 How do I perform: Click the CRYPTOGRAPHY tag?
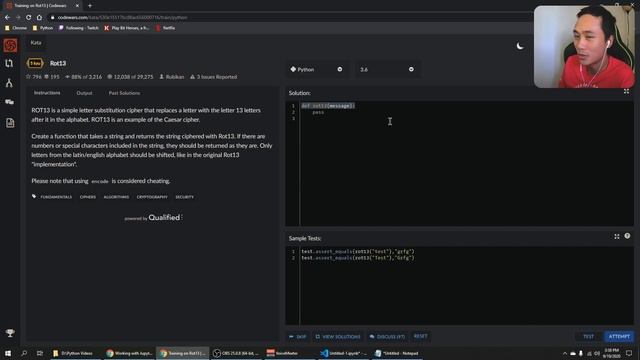coord(152,197)
